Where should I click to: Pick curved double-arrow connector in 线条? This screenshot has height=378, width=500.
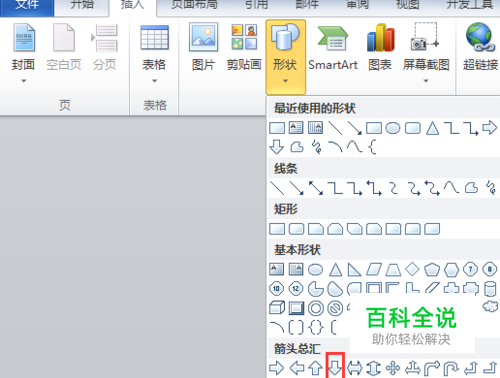[432, 188]
